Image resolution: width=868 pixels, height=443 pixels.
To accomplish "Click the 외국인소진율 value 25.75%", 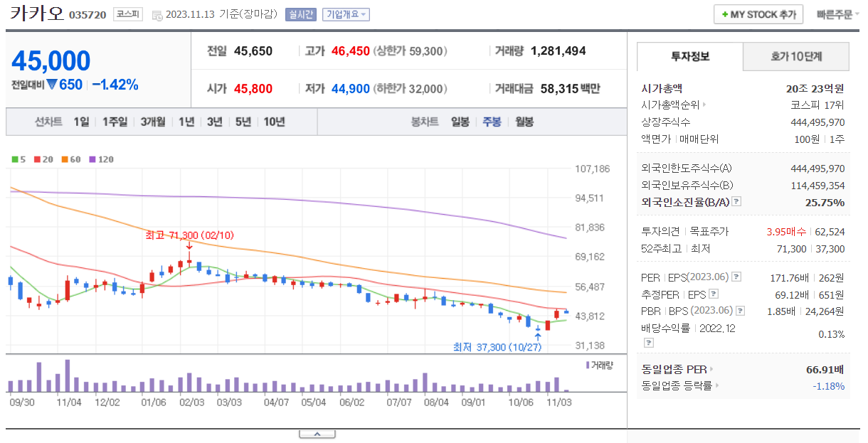I will coord(825,203).
